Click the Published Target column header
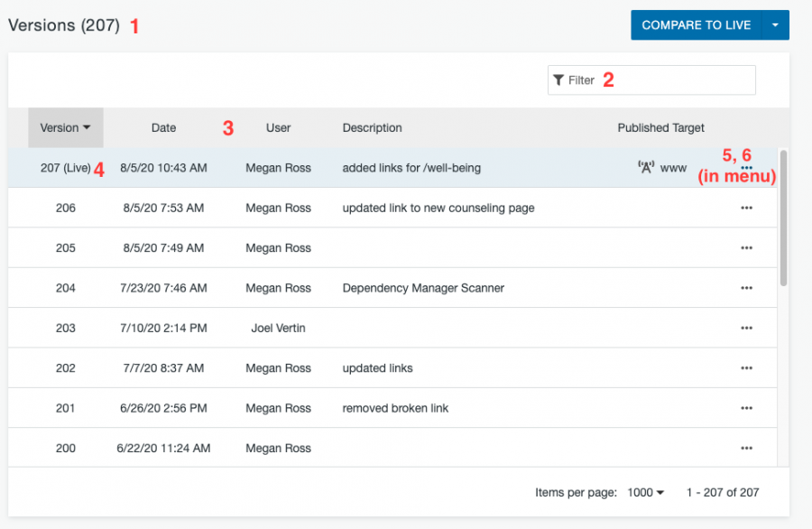Image resolution: width=812 pixels, height=529 pixels. pos(660,127)
